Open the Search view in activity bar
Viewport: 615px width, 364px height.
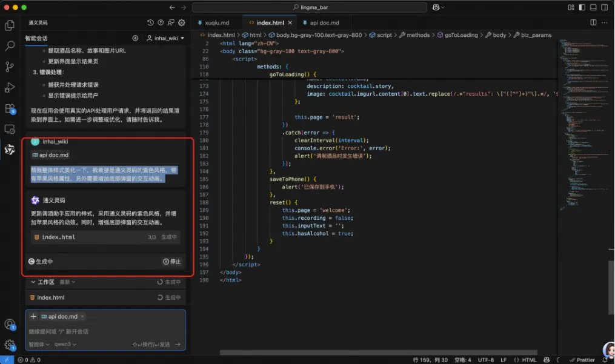[10, 46]
